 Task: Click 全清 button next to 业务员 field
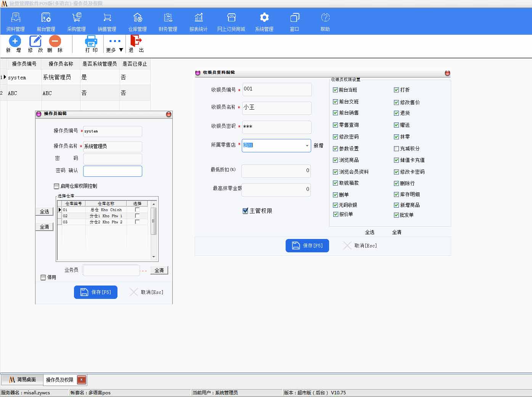159,270
